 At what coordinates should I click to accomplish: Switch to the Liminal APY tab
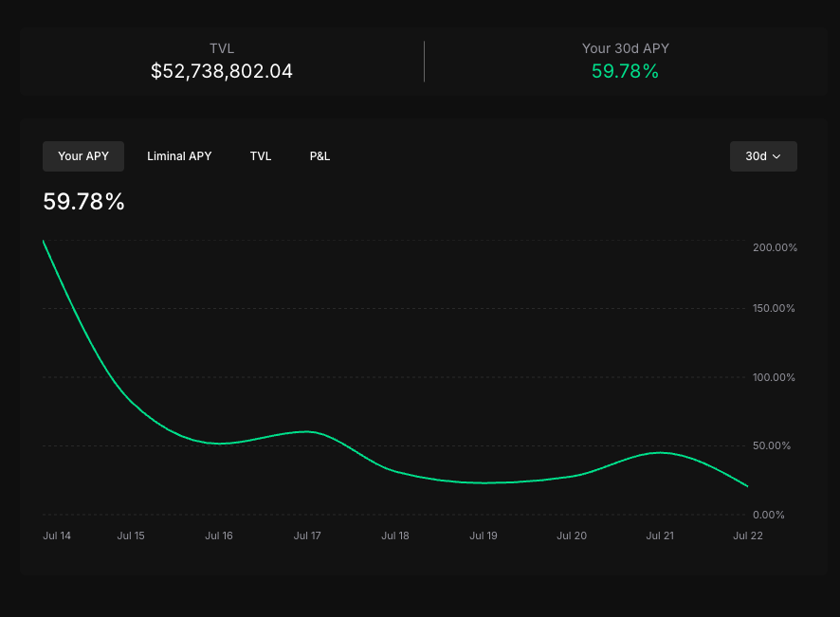pos(179,156)
